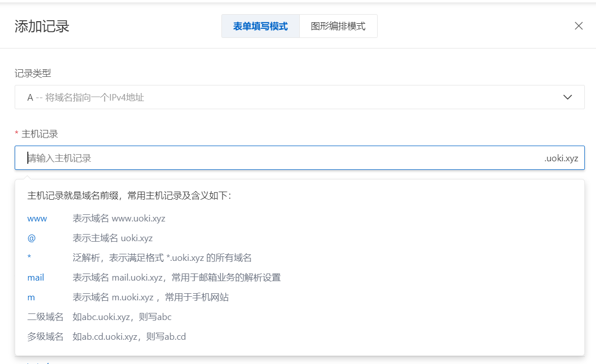Switch to the 图形编排模式 tab
This screenshot has height=364, width=596.
[x=338, y=26]
